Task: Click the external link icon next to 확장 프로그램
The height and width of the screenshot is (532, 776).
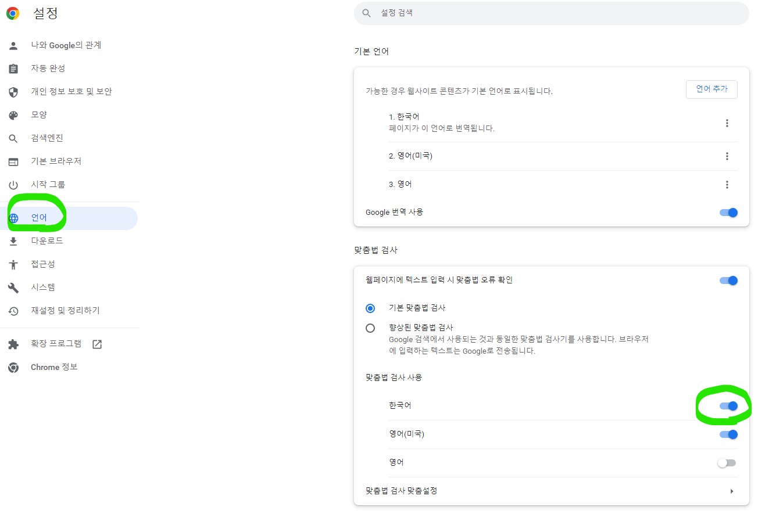Action: [97, 344]
